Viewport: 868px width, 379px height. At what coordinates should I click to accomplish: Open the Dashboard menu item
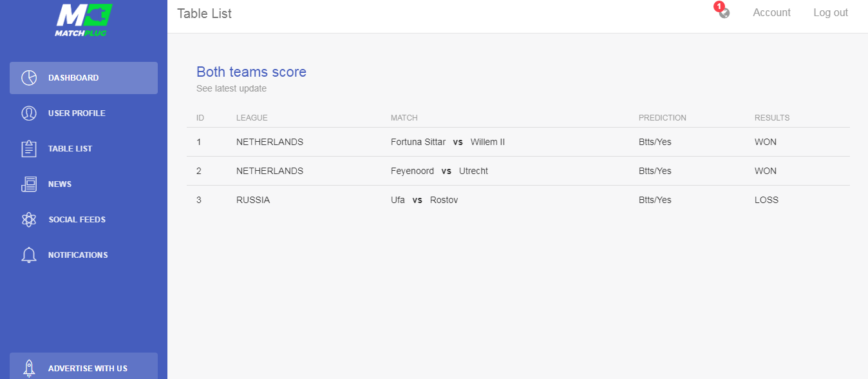(73, 78)
